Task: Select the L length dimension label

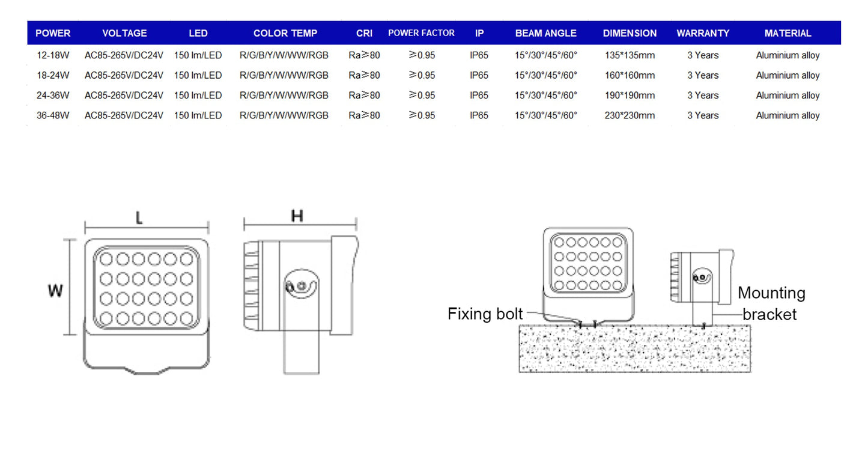Action: click(139, 219)
